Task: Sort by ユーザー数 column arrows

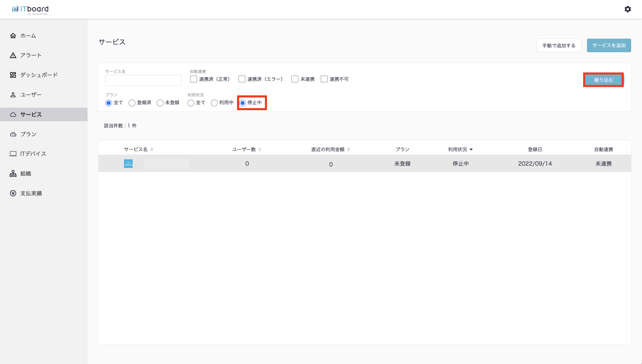Action: 260,150
